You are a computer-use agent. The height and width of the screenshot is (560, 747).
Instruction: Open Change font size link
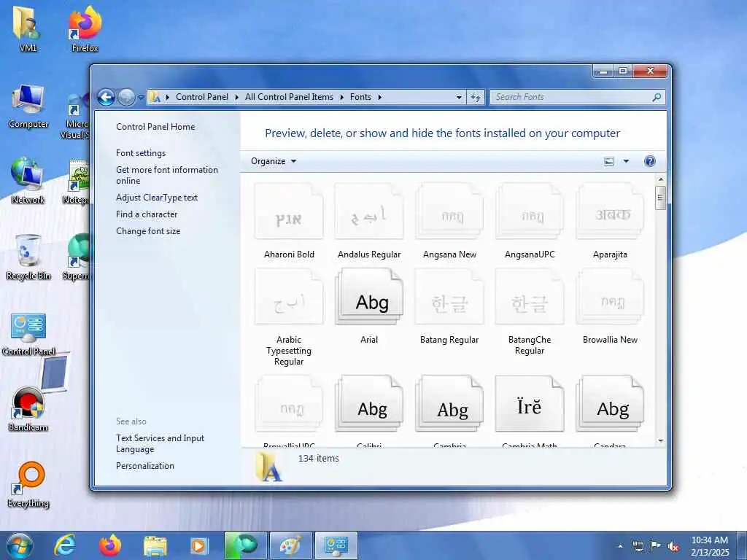click(x=148, y=231)
